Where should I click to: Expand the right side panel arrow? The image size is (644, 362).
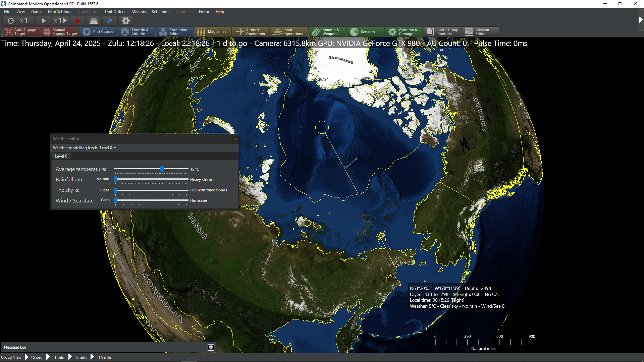point(640,20)
